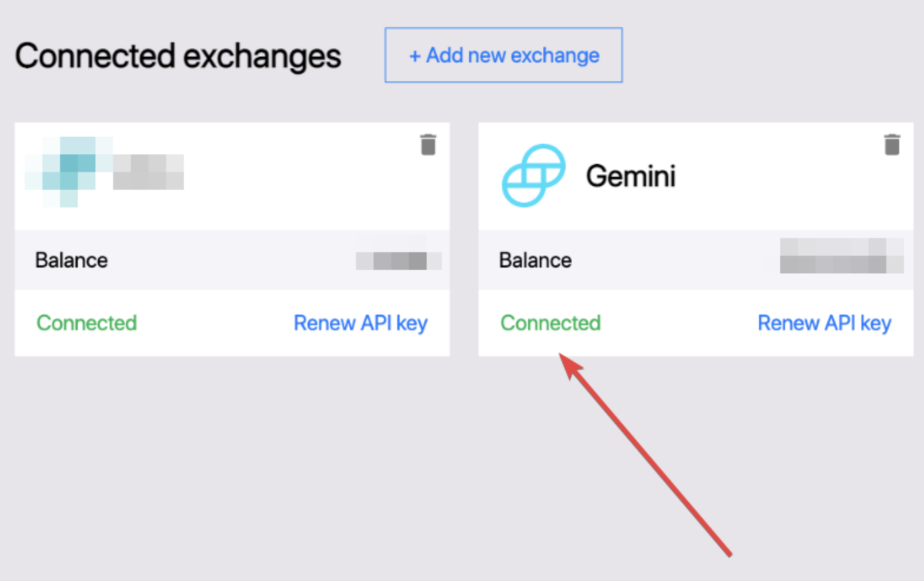Renew API key for the Gemini exchange
This screenshot has width=924, height=581.
(824, 323)
